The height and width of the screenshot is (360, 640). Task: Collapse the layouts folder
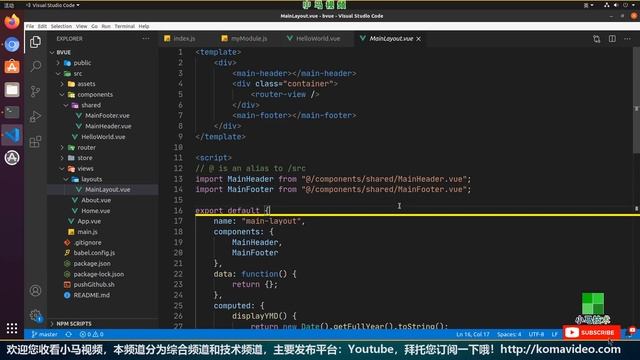66,179
